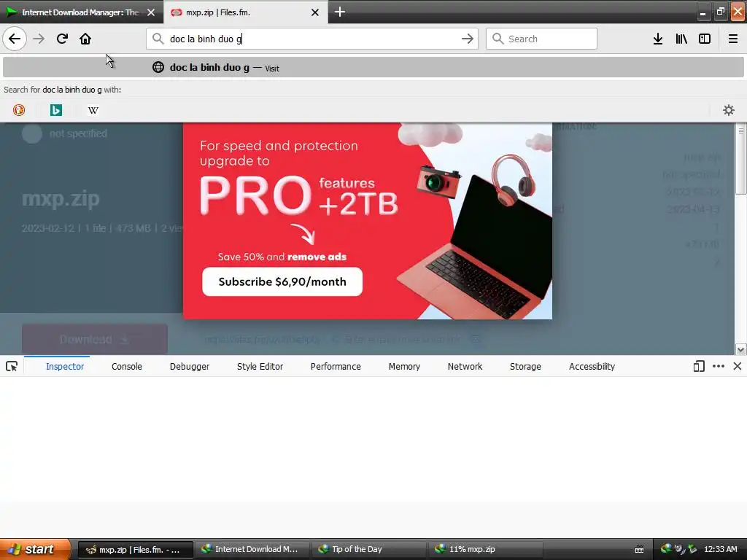
Task: Go back using the browser back arrow
Action: pyautogui.click(x=15, y=39)
